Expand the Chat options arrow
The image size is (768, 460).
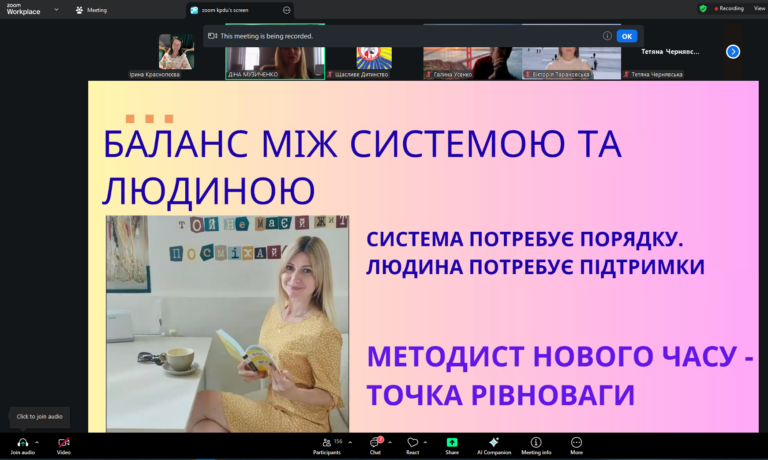[390, 442]
